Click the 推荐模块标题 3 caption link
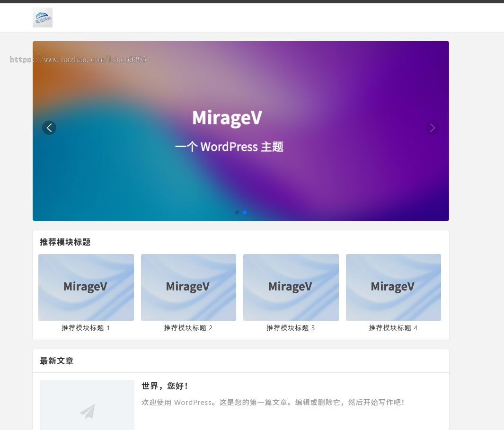The image size is (504, 430). (x=291, y=328)
